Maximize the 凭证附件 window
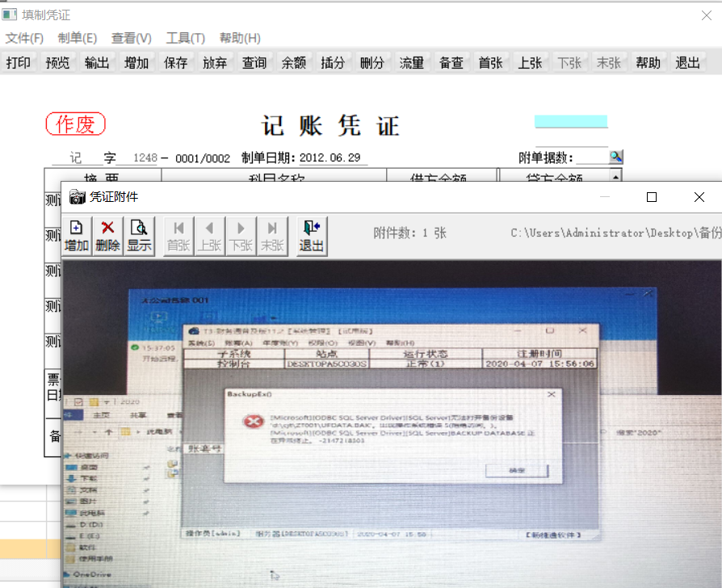Screen dimensions: 722x588 pos(652,197)
